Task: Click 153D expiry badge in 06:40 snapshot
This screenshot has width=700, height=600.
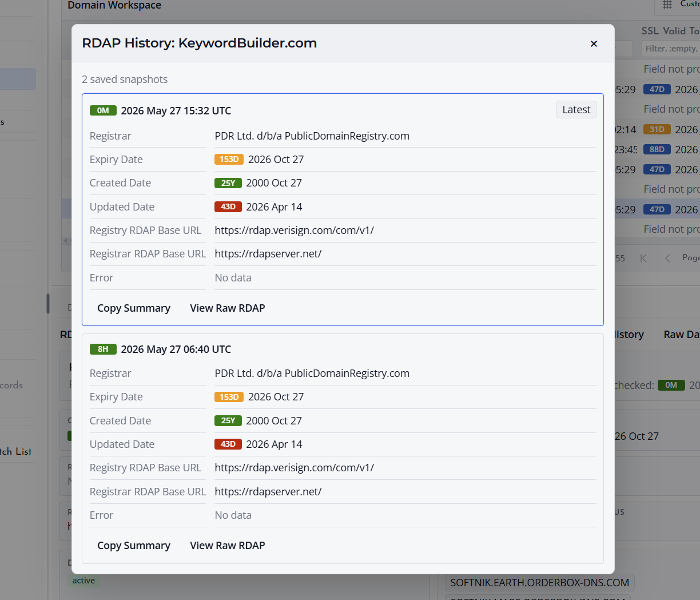Action: (229, 397)
